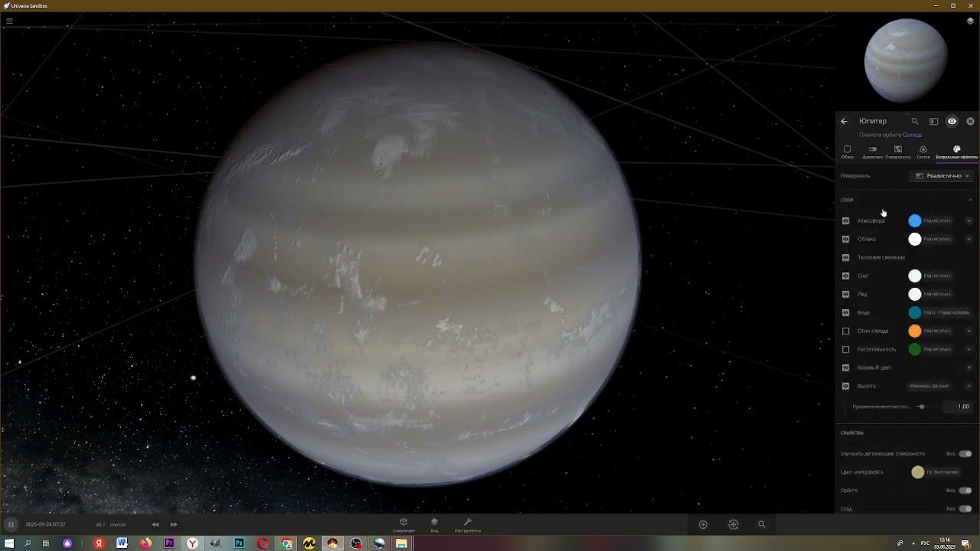Expand the Базовый цвет layer options
The height and width of the screenshot is (551, 980).
(969, 367)
